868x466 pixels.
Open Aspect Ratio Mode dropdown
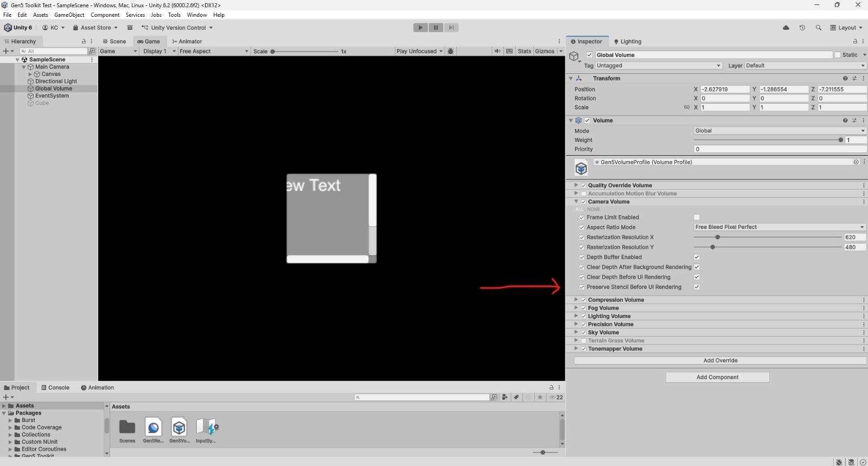pos(780,227)
